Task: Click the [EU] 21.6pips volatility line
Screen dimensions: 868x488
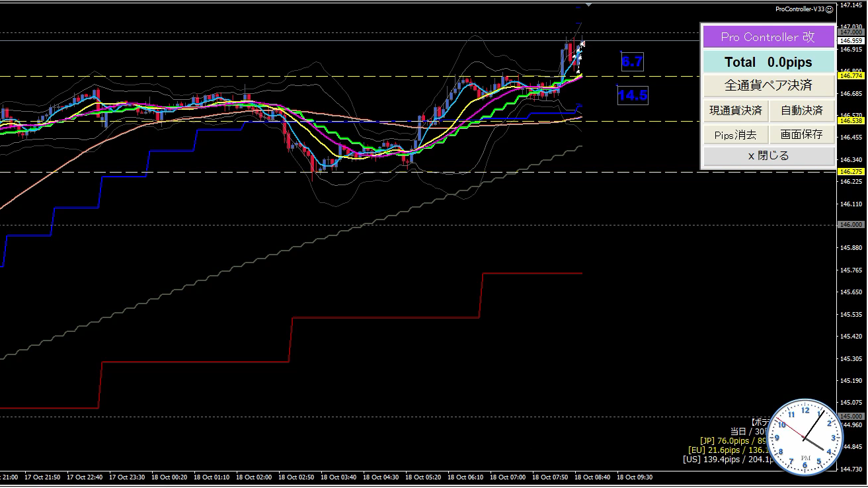Action: coord(730,450)
